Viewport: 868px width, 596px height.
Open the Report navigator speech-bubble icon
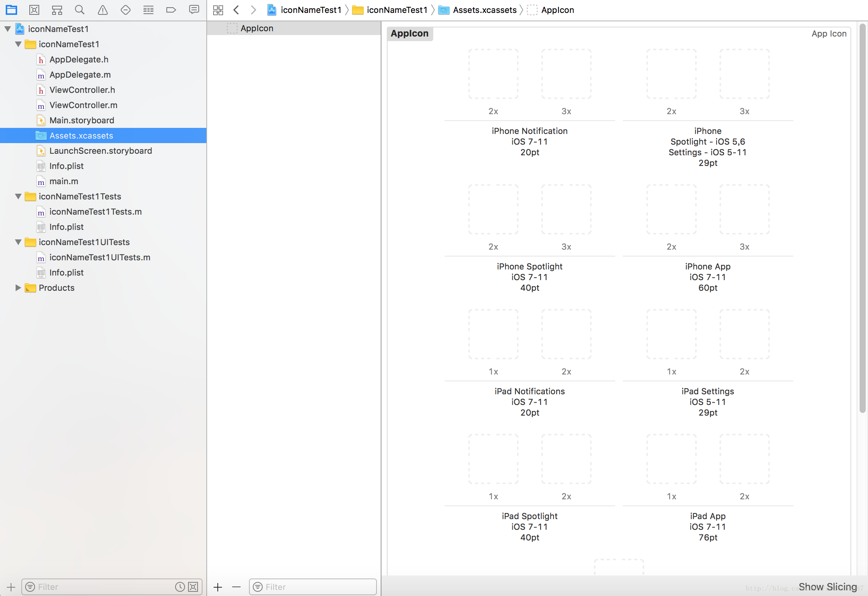pos(194,10)
